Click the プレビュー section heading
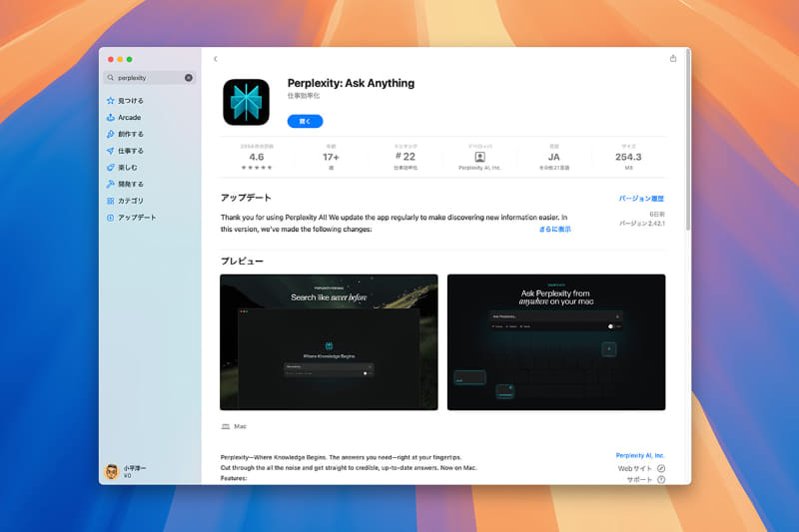The height and width of the screenshot is (532, 799). (x=242, y=262)
